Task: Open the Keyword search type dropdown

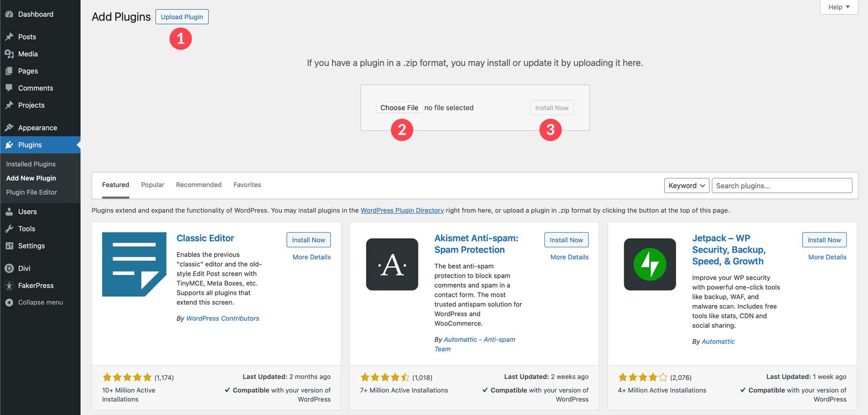Action: (x=687, y=186)
